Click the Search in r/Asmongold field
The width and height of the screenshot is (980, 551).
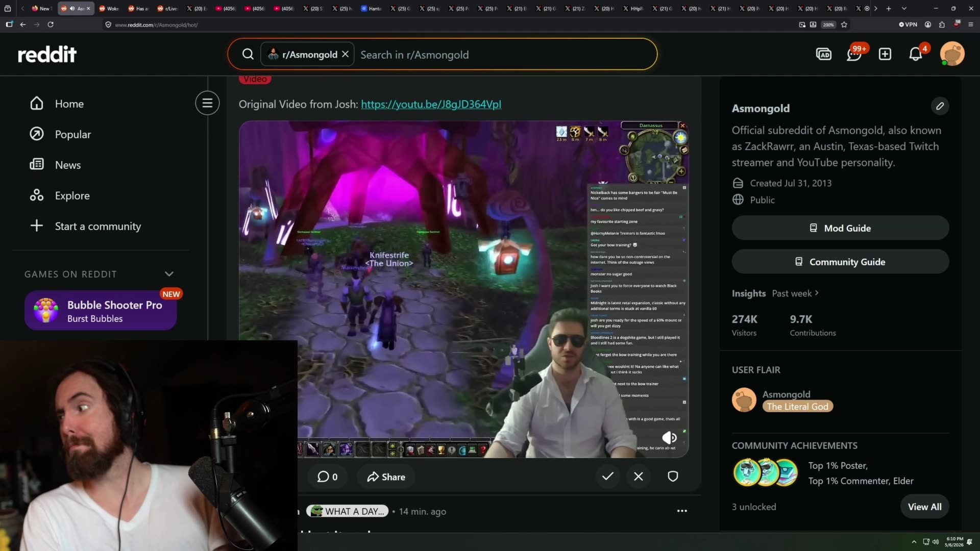click(505, 55)
